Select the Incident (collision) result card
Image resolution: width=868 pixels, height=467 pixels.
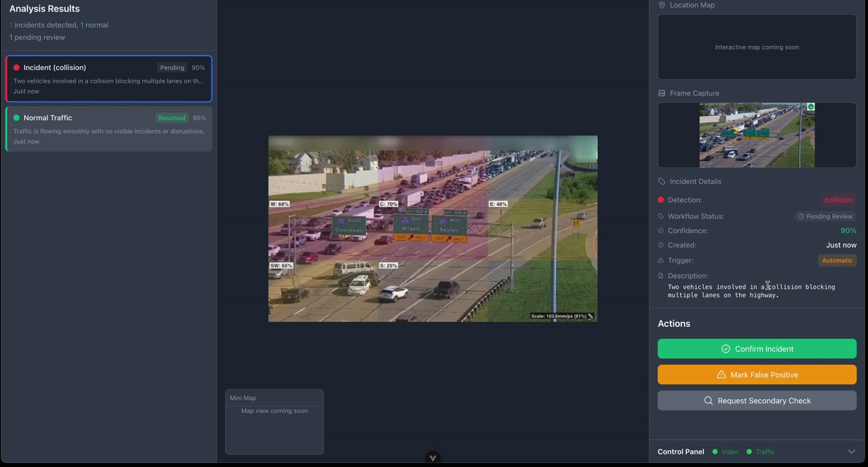[108, 79]
